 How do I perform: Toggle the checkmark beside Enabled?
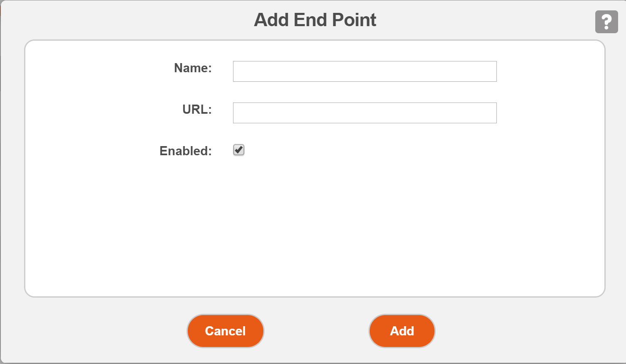pyautogui.click(x=239, y=150)
